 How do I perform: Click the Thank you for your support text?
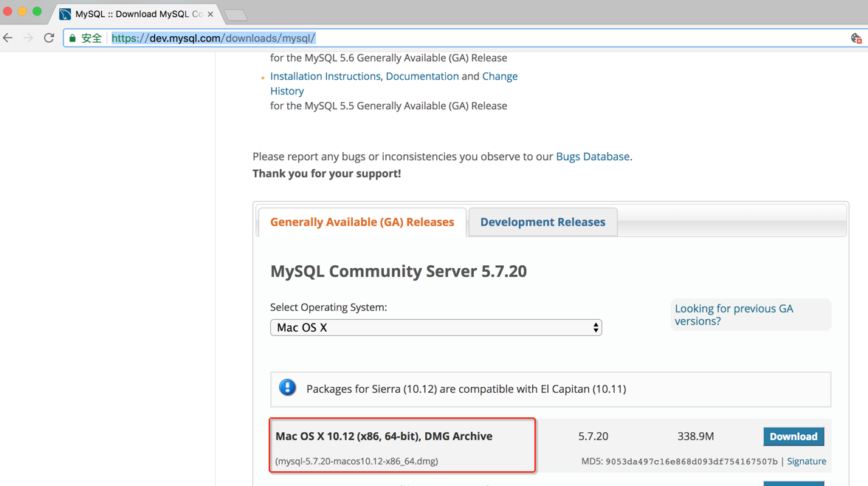326,174
